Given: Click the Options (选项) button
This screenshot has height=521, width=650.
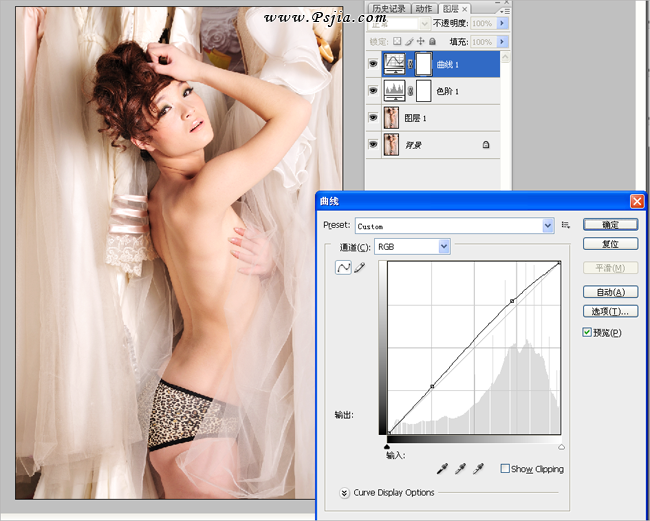Looking at the screenshot, I should click(x=610, y=311).
